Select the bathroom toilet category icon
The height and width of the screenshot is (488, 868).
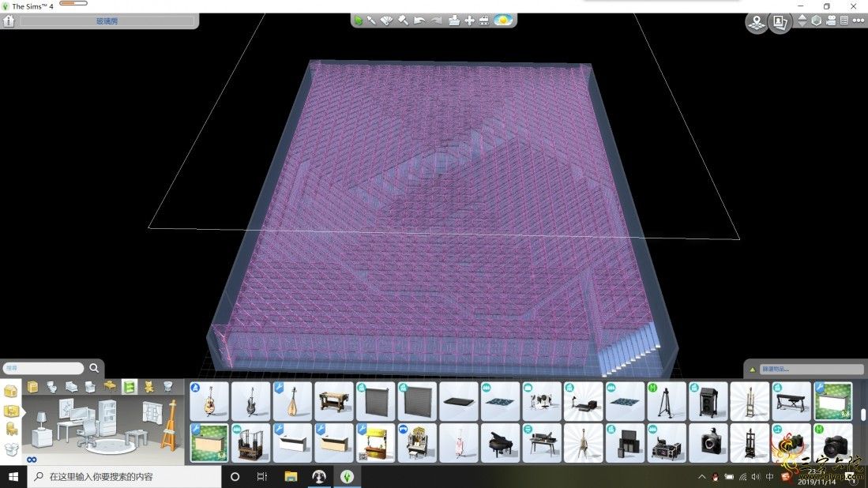point(51,387)
